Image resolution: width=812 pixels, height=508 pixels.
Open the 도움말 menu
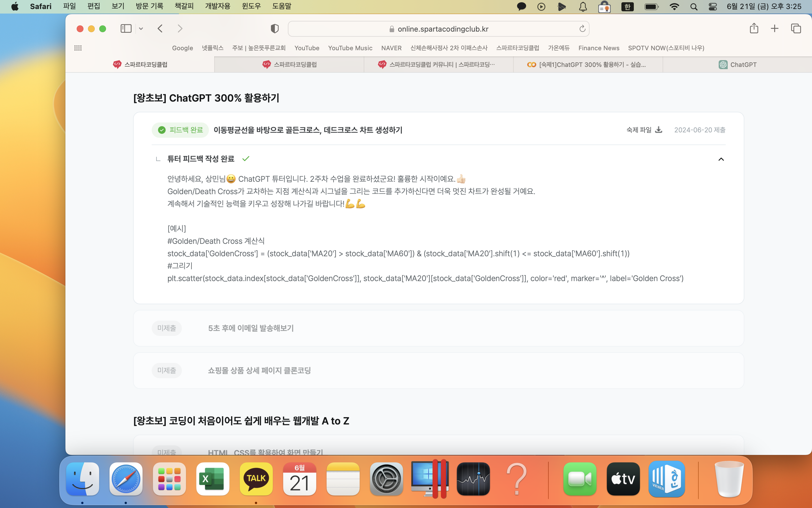281,6
